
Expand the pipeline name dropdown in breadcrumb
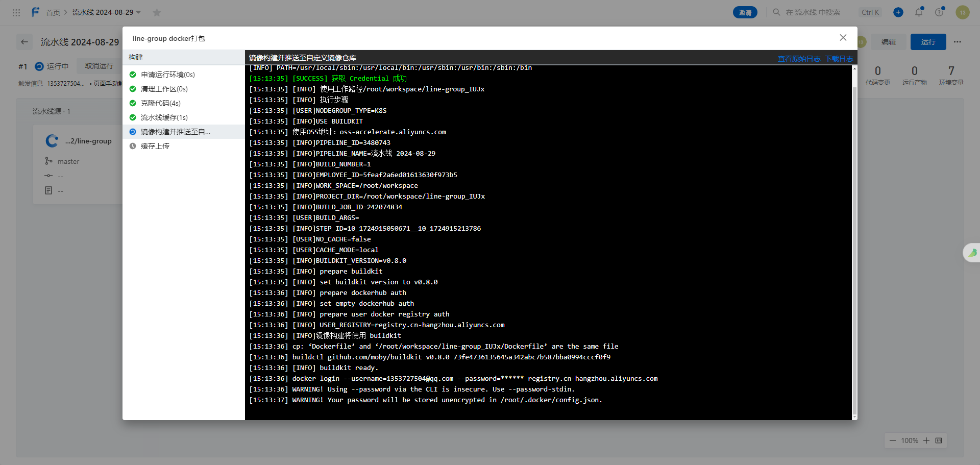138,12
